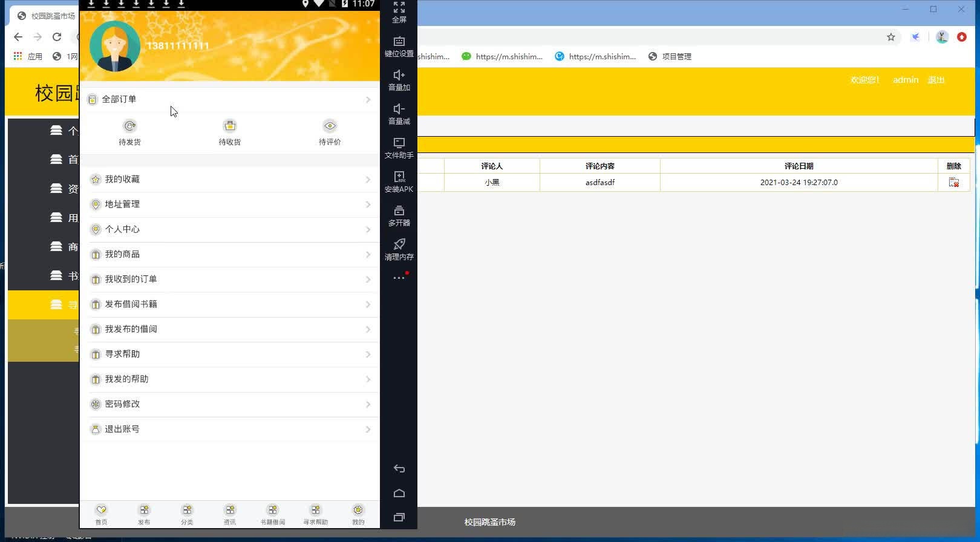The image size is (980, 542).
Task: Expand the 个人中心 row chevron
Action: [x=368, y=229]
